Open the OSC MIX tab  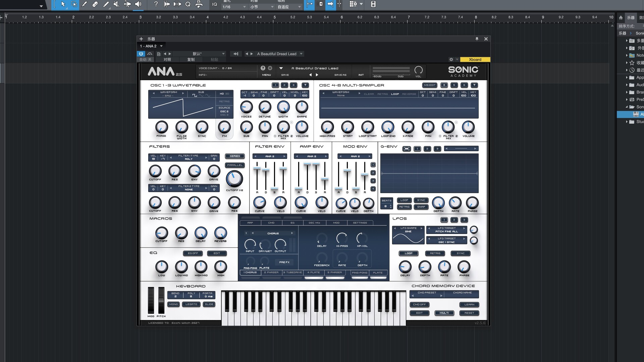[314, 223]
